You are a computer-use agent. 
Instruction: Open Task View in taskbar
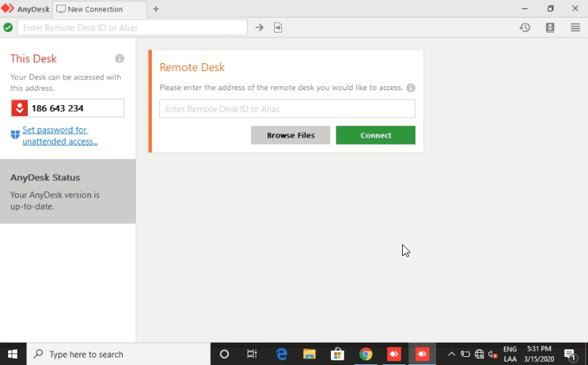252,353
